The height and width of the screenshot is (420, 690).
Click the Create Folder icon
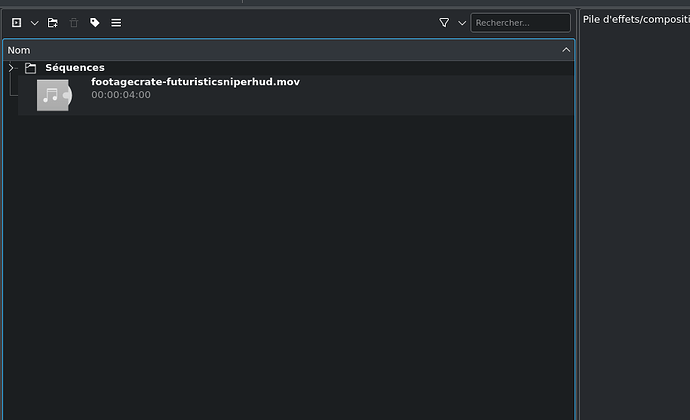53,22
